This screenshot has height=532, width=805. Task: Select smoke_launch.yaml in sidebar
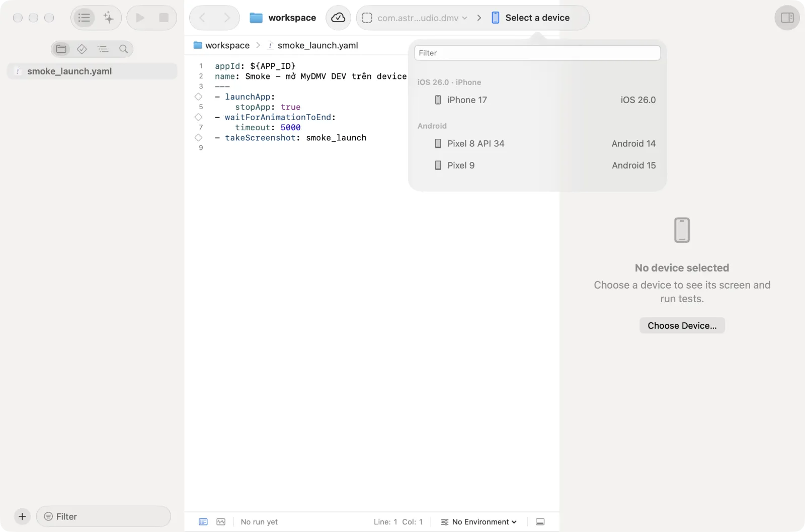tap(92, 71)
